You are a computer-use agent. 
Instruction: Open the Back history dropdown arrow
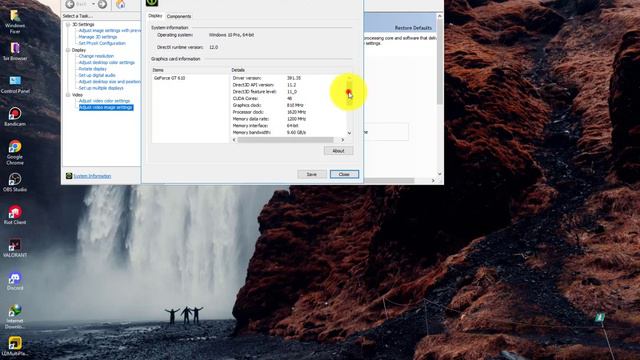93,4
